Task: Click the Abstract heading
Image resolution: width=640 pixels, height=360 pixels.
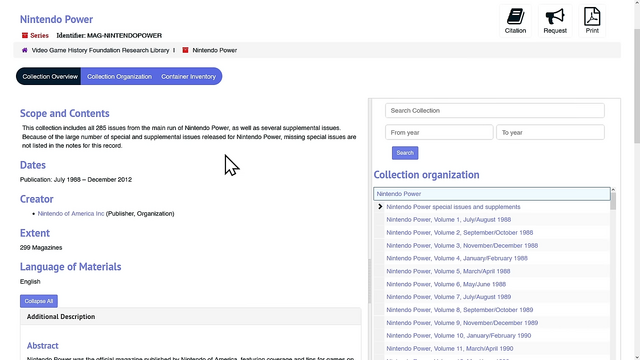Action: [42, 346]
